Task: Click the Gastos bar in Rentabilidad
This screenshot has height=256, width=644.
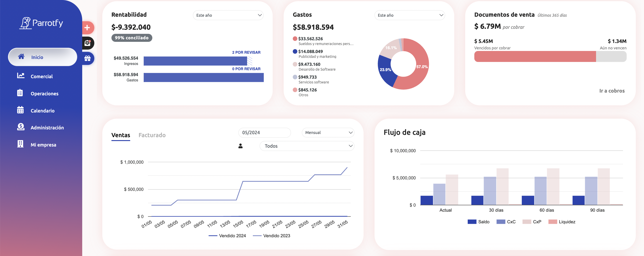Action: pyautogui.click(x=203, y=77)
